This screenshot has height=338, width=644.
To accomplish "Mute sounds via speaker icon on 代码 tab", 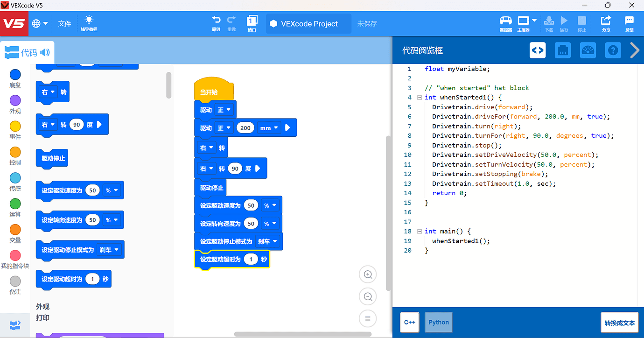I will tap(46, 52).
